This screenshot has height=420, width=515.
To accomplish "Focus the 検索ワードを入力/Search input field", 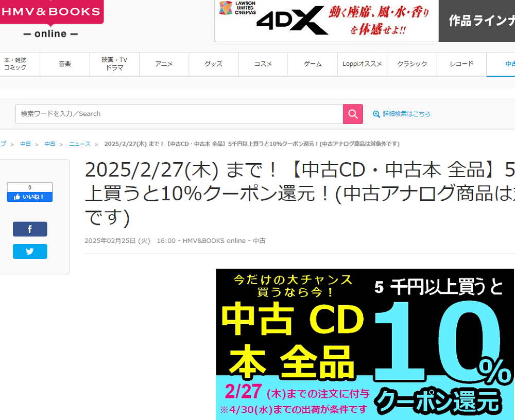I will click(179, 114).
